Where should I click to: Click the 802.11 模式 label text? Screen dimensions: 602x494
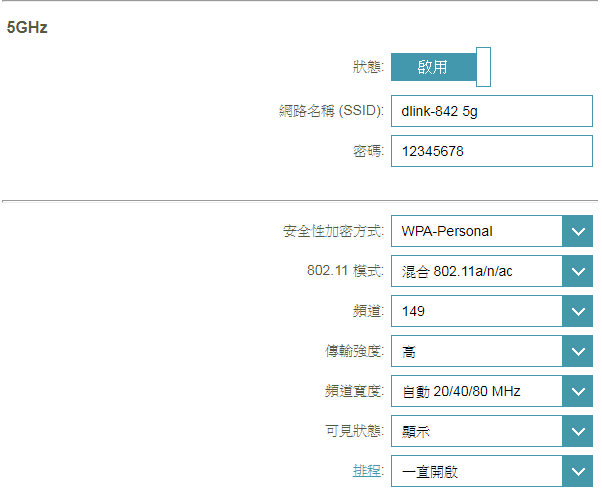click(x=345, y=271)
